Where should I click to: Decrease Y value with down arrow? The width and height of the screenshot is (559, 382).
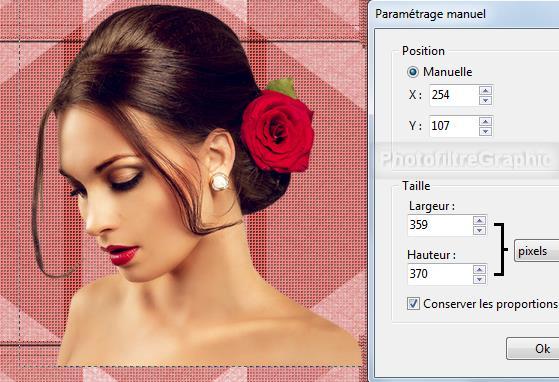(486, 131)
